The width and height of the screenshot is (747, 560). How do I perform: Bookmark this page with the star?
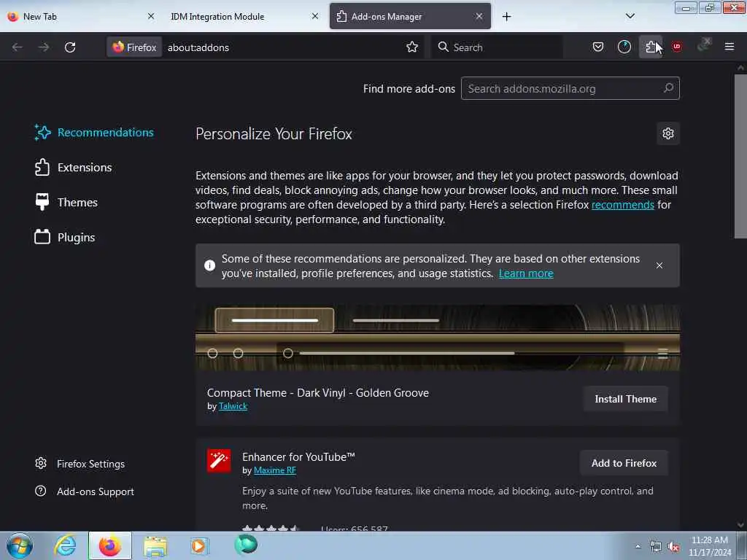(x=412, y=47)
